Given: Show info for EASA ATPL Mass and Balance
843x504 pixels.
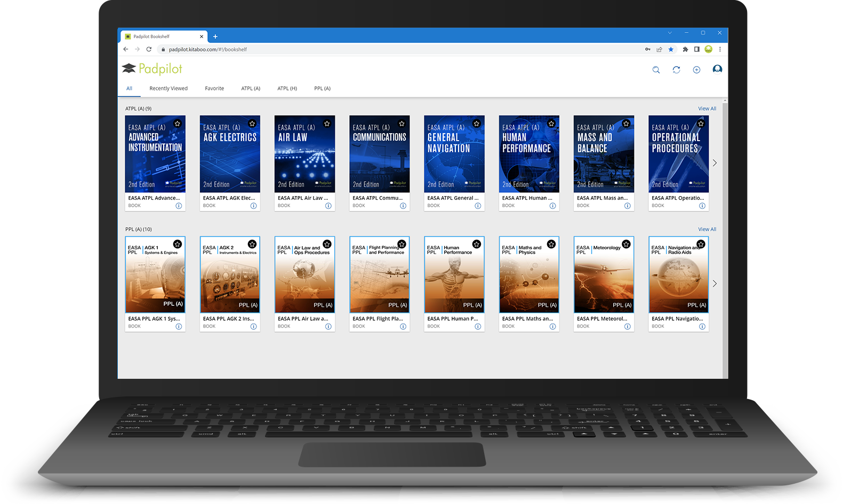Looking at the screenshot, I should click(627, 206).
